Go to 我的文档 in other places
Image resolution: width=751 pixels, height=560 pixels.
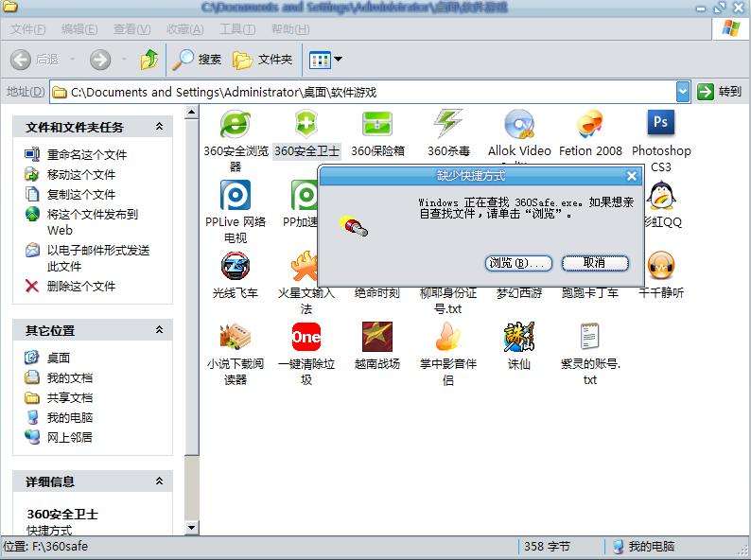tap(70, 377)
